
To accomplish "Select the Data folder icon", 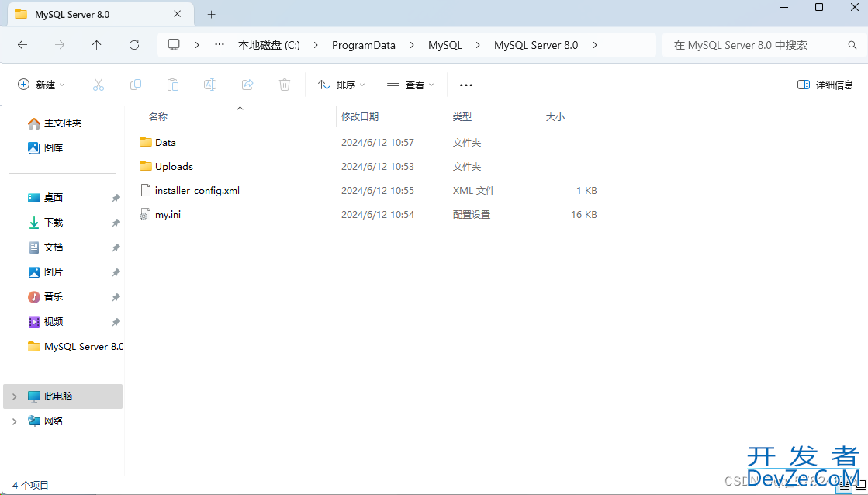I will pyautogui.click(x=146, y=142).
